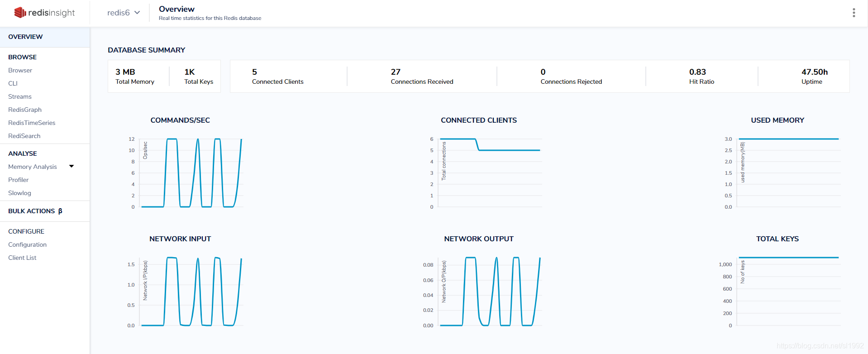Open the Client List page
The height and width of the screenshot is (354, 868).
tap(22, 258)
